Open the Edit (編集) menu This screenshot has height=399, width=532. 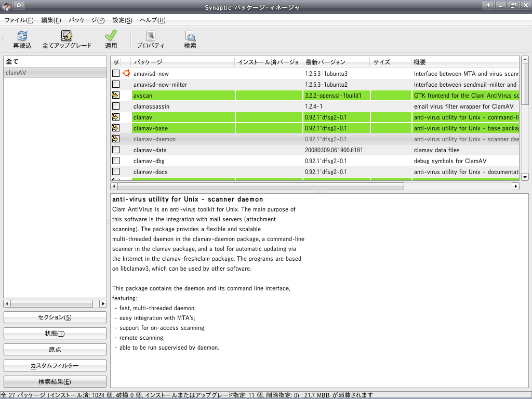point(51,20)
